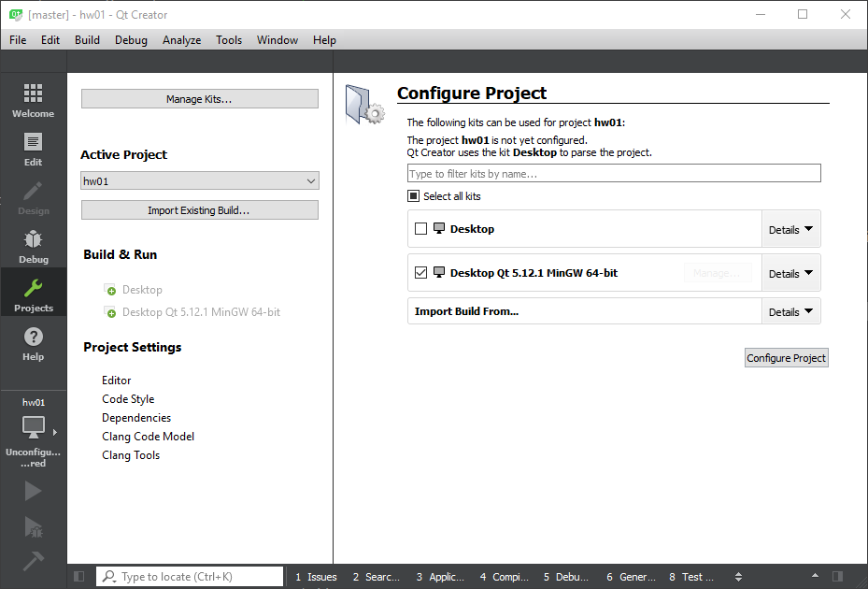The image size is (868, 589).
Task: Start debugging with the bug-run icon
Action: pyautogui.click(x=34, y=527)
